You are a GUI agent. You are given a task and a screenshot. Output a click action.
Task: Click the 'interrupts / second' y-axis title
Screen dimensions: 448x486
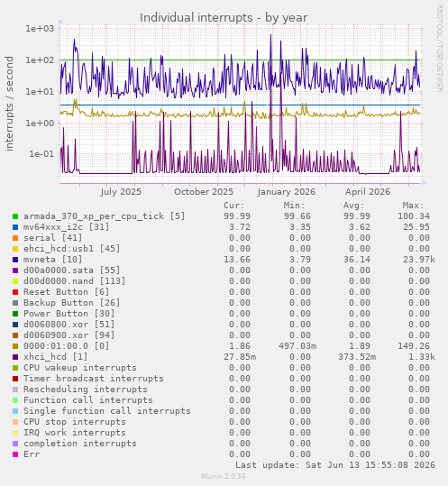pyautogui.click(x=9, y=104)
